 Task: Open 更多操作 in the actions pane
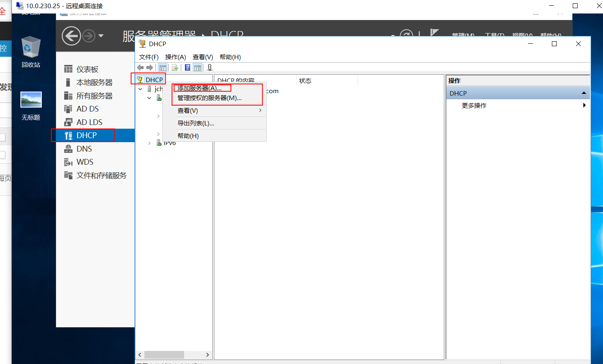point(518,105)
